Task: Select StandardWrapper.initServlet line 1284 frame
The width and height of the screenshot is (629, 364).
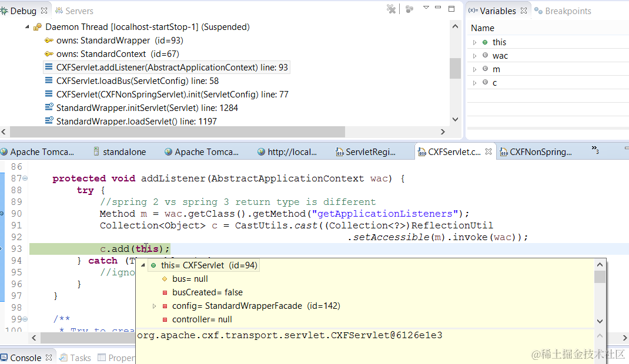Action: [x=141, y=108]
